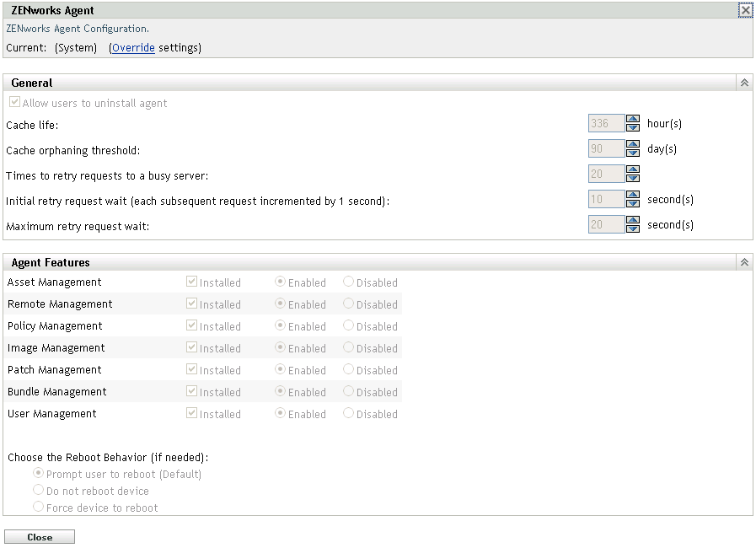Decrease Cache orphaning threshold with down arrow
756x548 pixels.
(633, 153)
